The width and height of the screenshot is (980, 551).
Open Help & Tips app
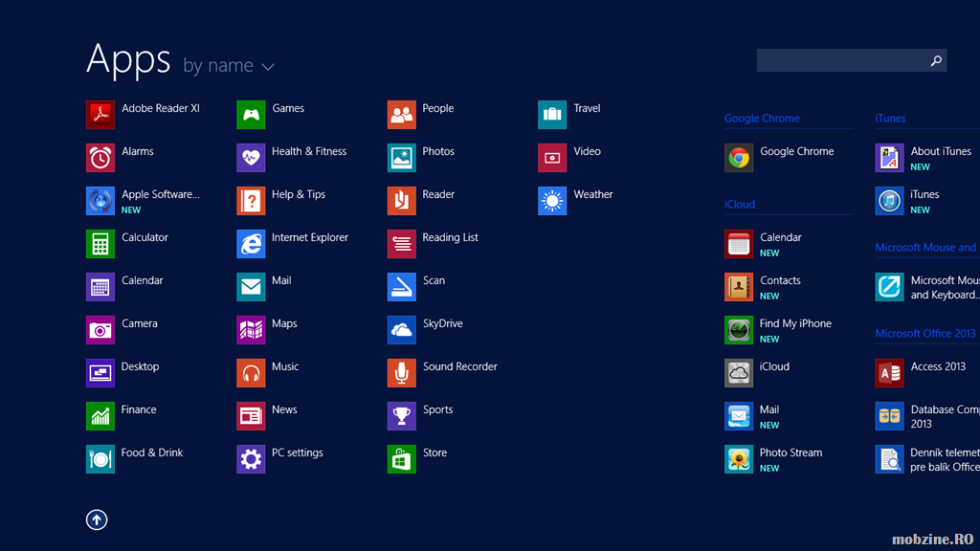click(281, 201)
